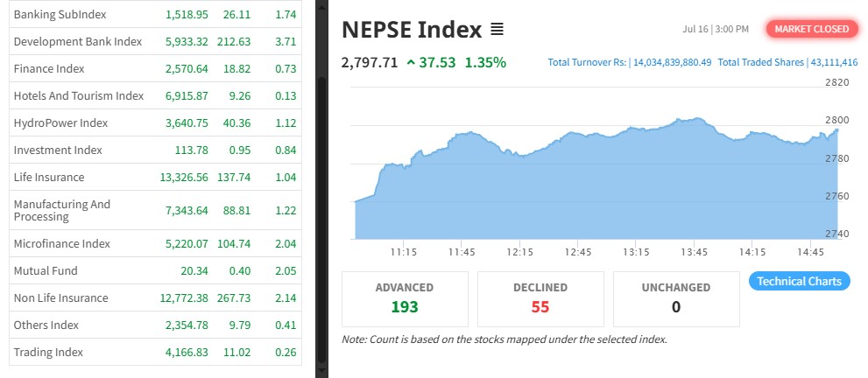This screenshot has width=868, height=378.
Task: Open Technical Charts
Action: [799, 281]
